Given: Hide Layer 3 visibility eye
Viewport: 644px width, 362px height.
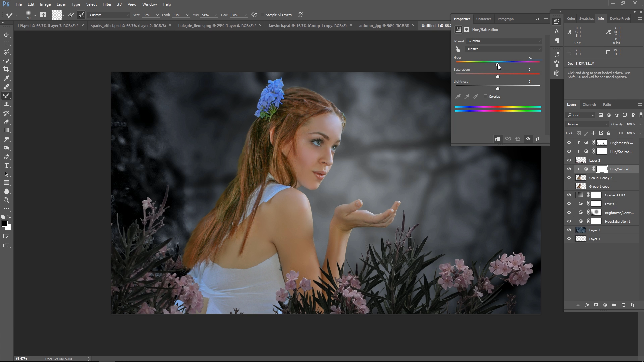Looking at the screenshot, I should 569,160.
